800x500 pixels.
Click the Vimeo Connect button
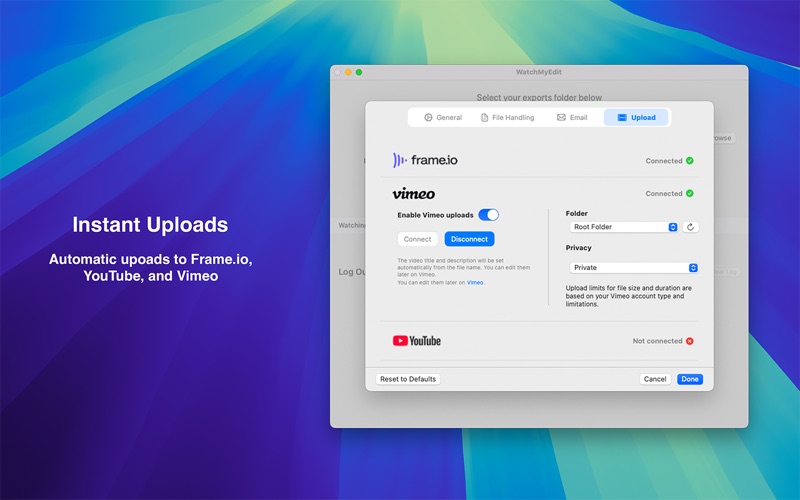click(417, 239)
